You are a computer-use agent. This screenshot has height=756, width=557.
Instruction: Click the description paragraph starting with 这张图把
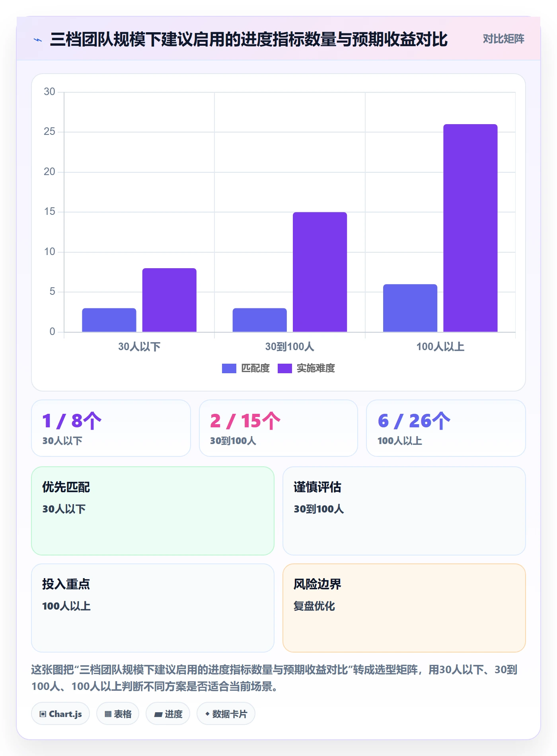[x=274, y=678]
